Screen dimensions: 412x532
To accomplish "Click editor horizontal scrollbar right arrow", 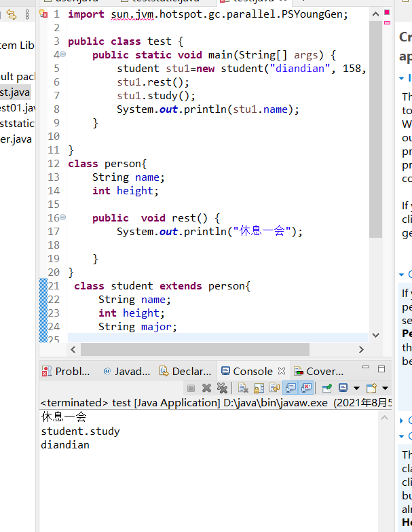I will [361, 349].
